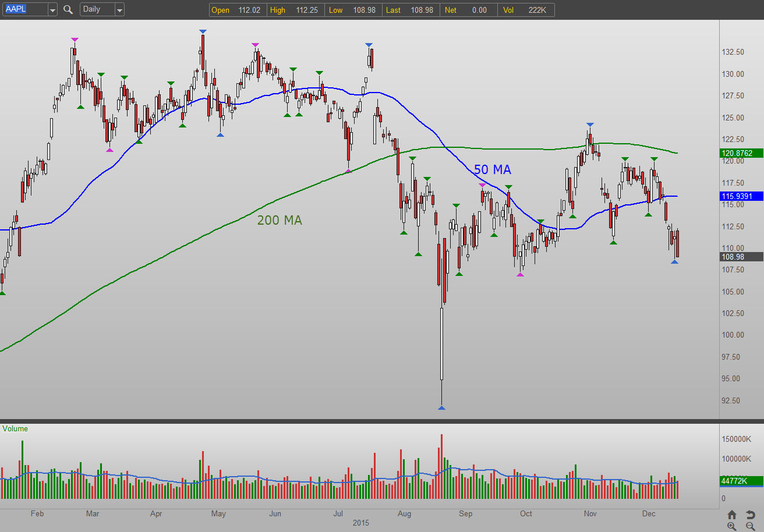Click the symbol search magnifier icon
This screenshot has height=532, width=764.
click(x=68, y=9)
